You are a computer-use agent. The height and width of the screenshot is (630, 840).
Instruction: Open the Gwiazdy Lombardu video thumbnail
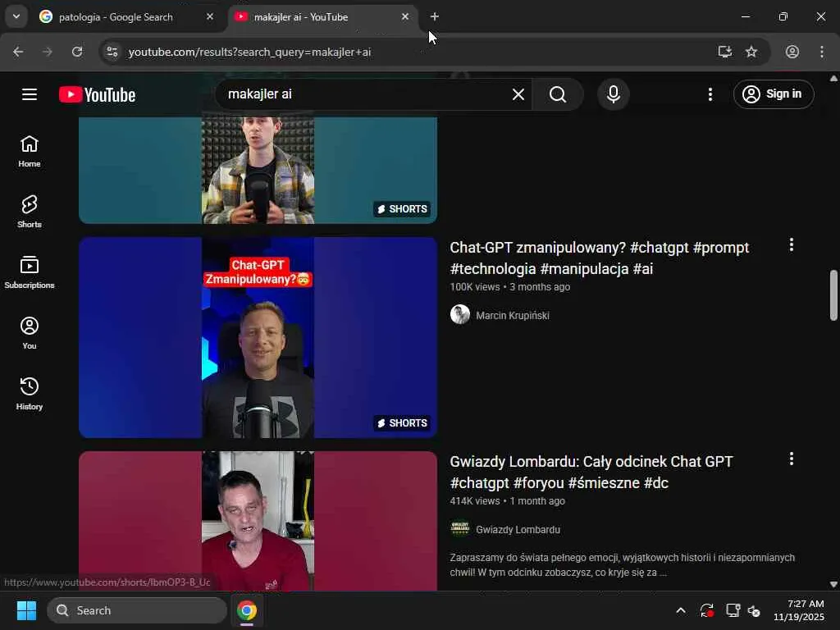coord(258,521)
